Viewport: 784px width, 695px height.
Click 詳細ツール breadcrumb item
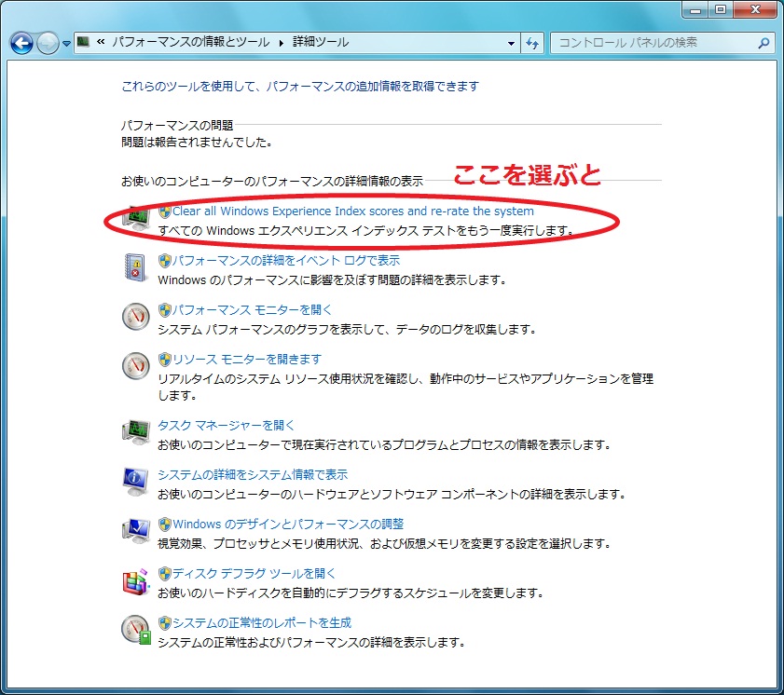[321, 42]
